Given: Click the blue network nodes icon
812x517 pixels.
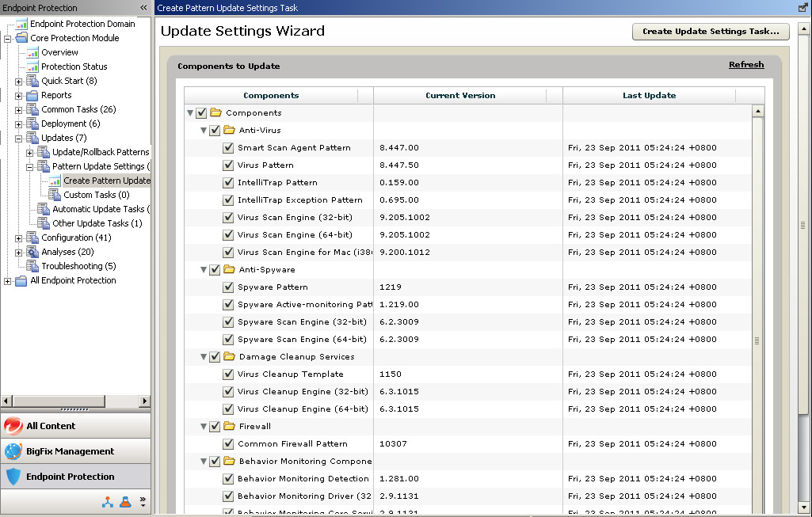Looking at the screenshot, I should pyautogui.click(x=108, y=502).
